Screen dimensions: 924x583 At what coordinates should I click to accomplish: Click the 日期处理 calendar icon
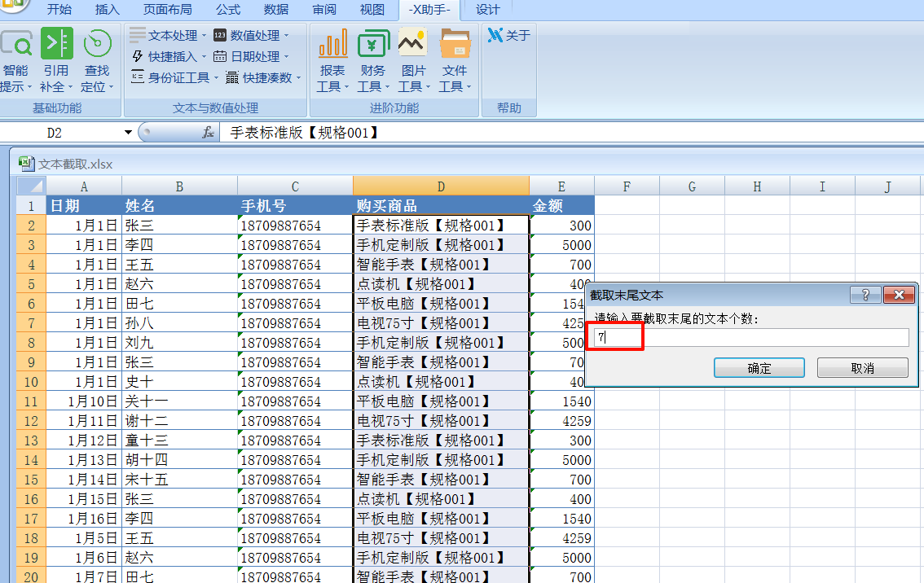220,56
